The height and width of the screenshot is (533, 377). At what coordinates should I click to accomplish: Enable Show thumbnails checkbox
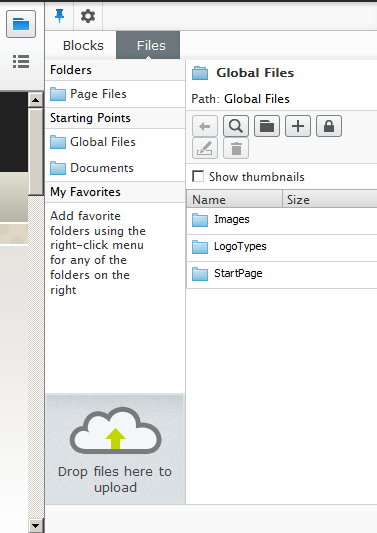coord(198,176)
